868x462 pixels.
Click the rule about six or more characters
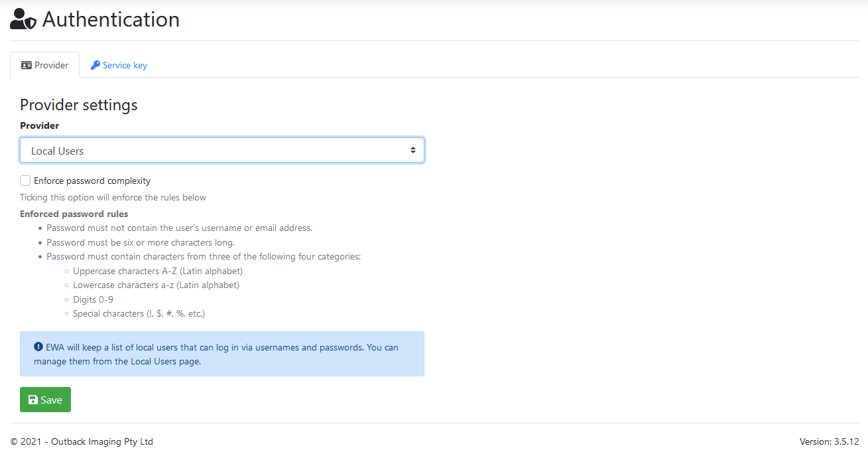[141, 242]
